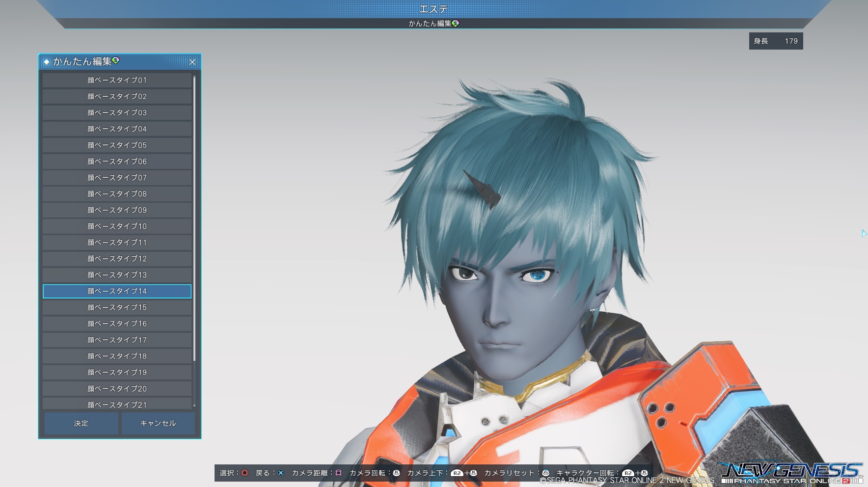Select 顔ベースタイプ01 from the list

[x=117, y=80]
